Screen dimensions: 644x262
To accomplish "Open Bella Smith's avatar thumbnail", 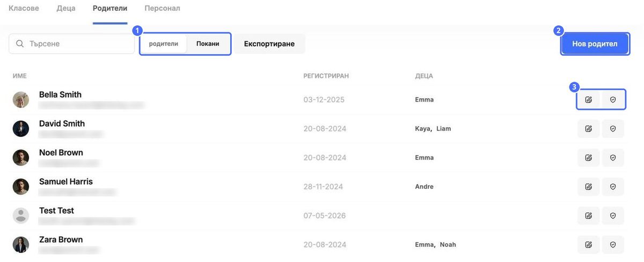I will click(x=21, y=100).
